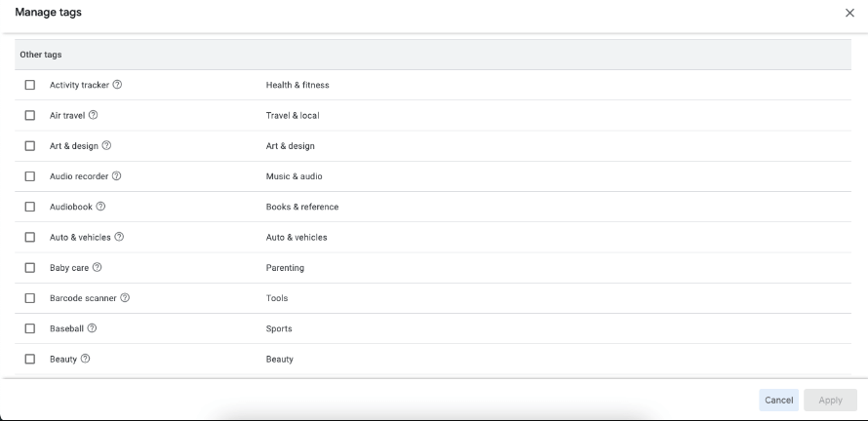Click help icon next to Baseball

point(92,328)
